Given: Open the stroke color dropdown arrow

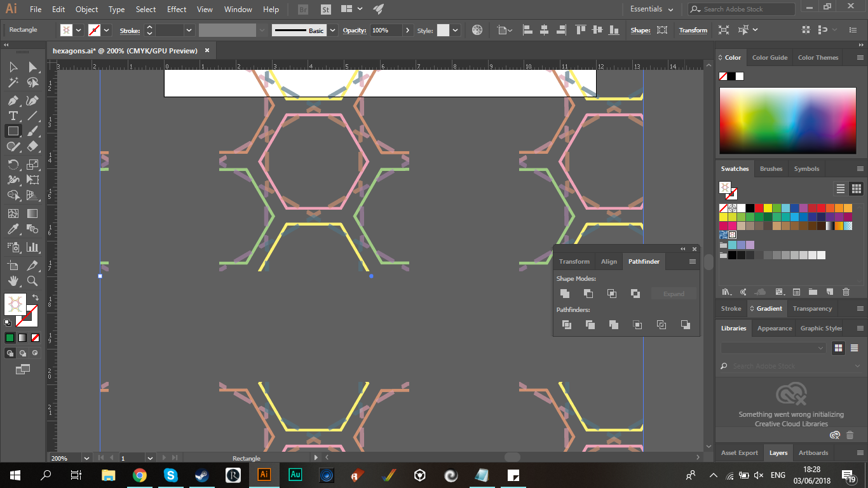Looking at the screenshot, I should tap(106, 30).
